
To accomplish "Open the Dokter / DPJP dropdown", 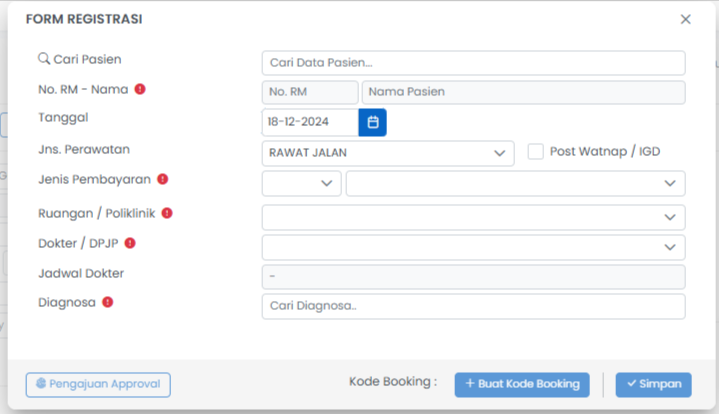I will tap(473, 247).
